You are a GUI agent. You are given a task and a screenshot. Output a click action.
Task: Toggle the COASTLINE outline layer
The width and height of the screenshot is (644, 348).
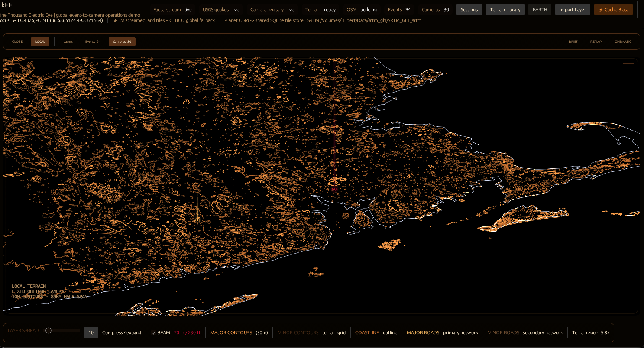click(376, 333)
